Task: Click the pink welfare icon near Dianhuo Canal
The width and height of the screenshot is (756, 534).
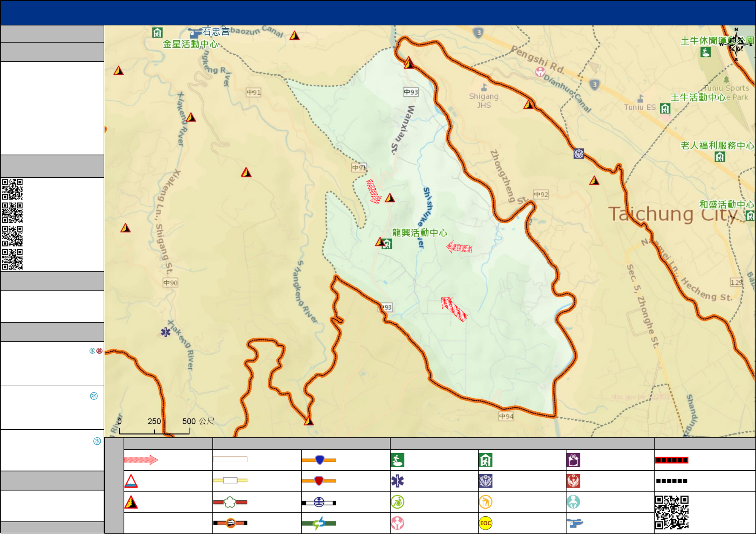Action: [540, 72]
